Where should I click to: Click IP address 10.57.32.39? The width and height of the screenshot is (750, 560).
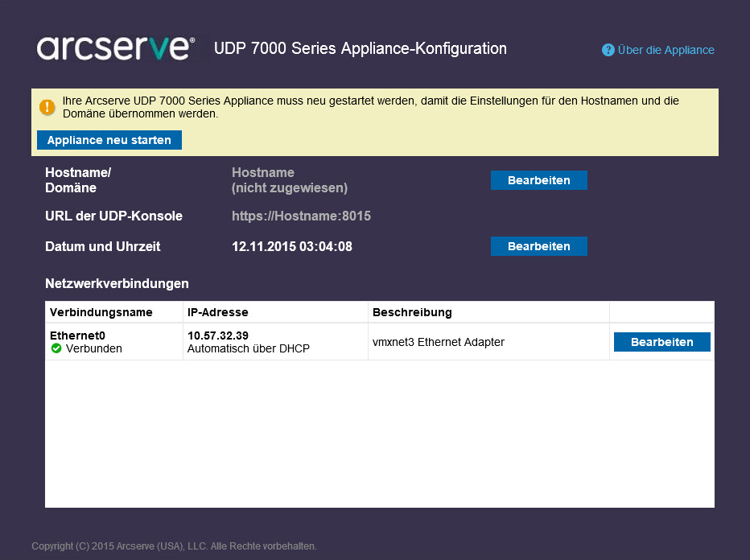point(217,336)
